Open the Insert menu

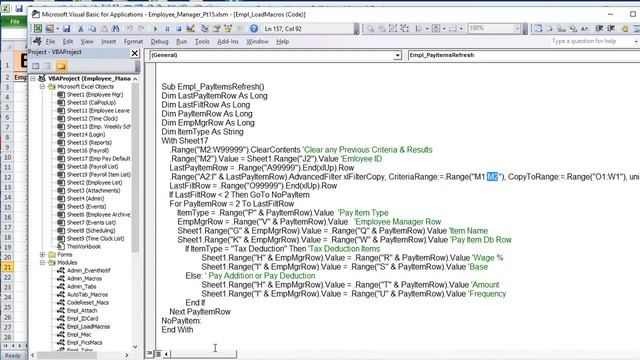108,42
